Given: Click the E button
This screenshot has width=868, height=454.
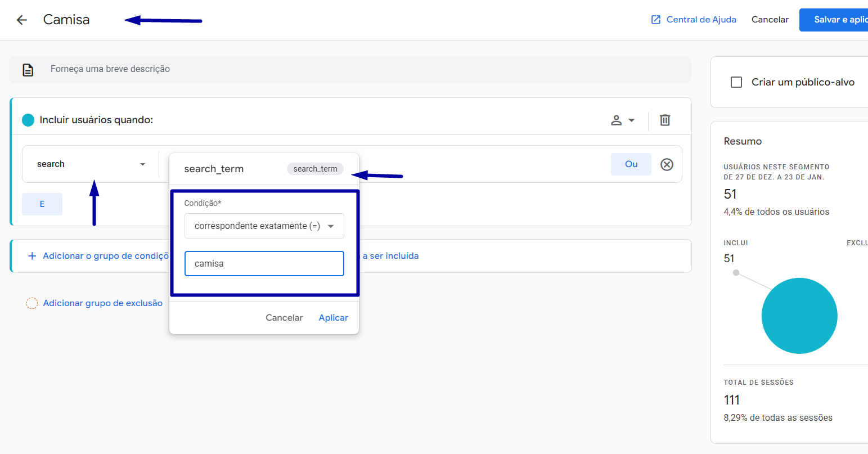Looking at the screenshot, I should pyautogui.click(x=42, y=204).
